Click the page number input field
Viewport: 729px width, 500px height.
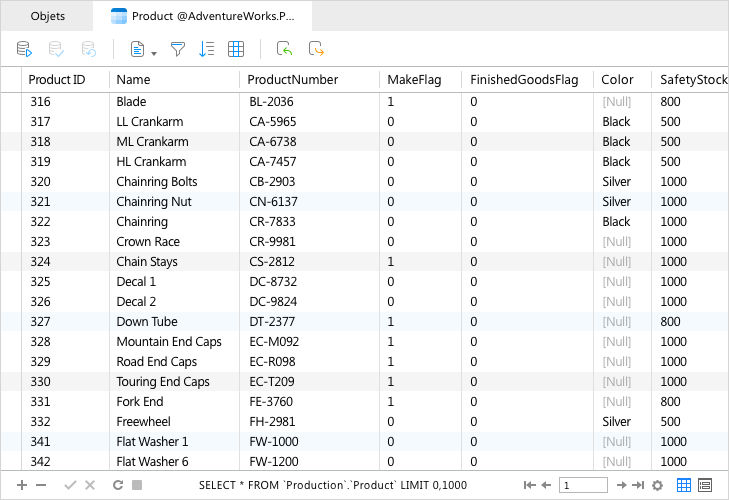(x=583, y=485)
